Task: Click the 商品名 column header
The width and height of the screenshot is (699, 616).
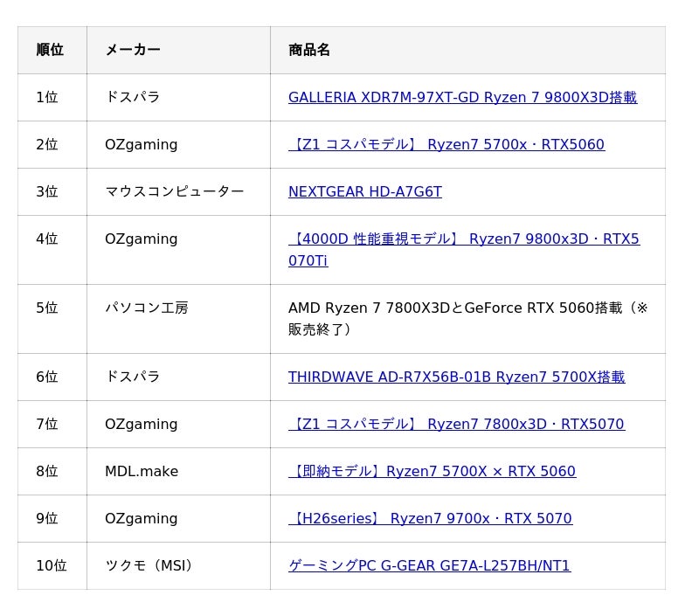Action: 309,51
